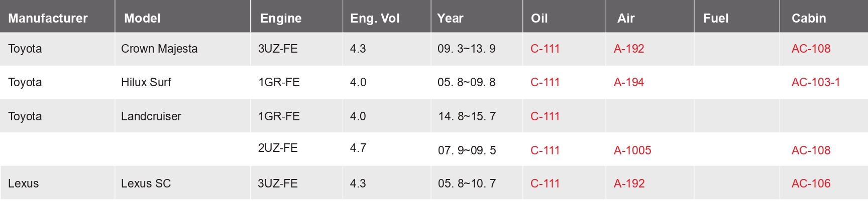The width and height of the screenshot is (868, 201).
Task: Click the Engine column header
Action: click(x=281, y=18)
